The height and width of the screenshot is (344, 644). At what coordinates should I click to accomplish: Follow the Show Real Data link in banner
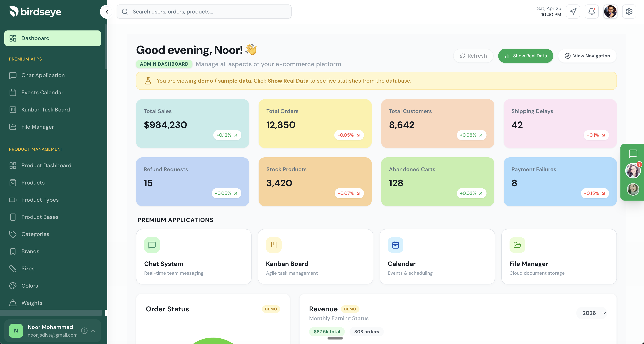pyautogui.click(x=288, y=81)
